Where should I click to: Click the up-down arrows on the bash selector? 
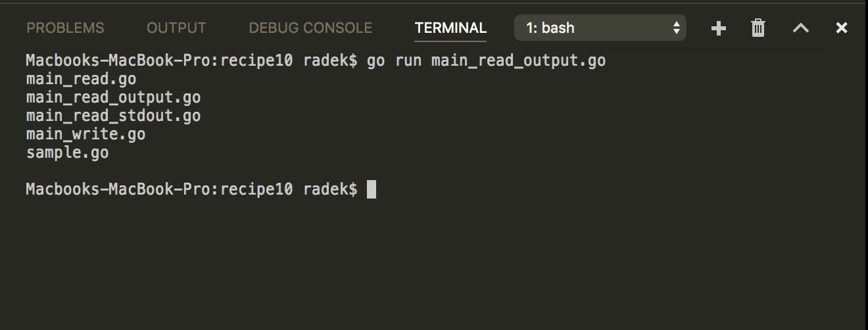676,28
